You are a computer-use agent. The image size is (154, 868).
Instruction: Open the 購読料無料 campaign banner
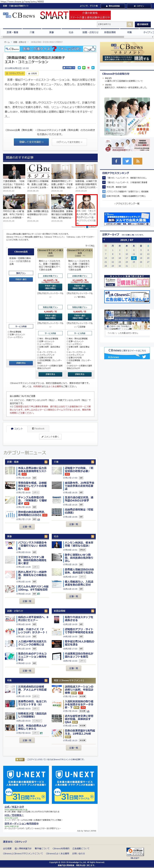pos(127,281)
